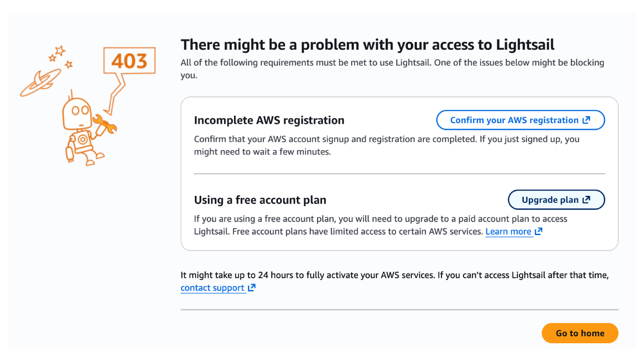Click the cluster of stars illustration

pyautogui.click(x=60, y=57)
